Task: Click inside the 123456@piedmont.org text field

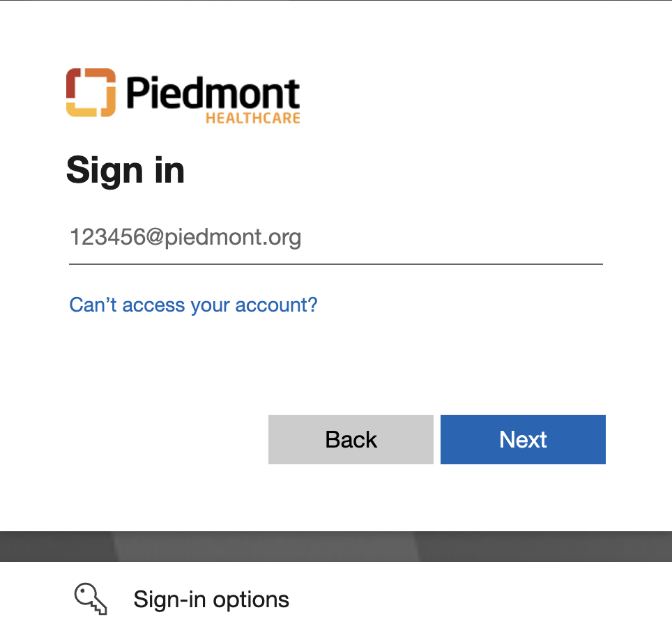Action: [335, 238]
